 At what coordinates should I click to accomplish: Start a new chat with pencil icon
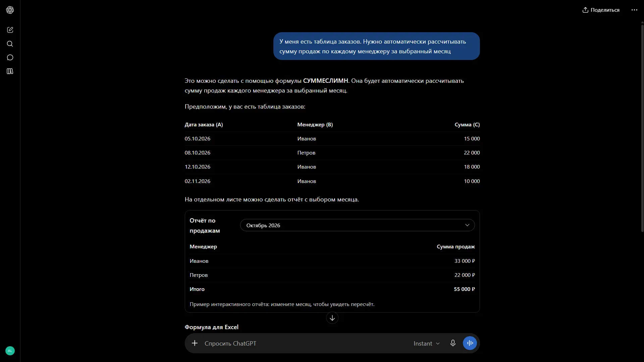pyautogui.click(x=10, y=30)
